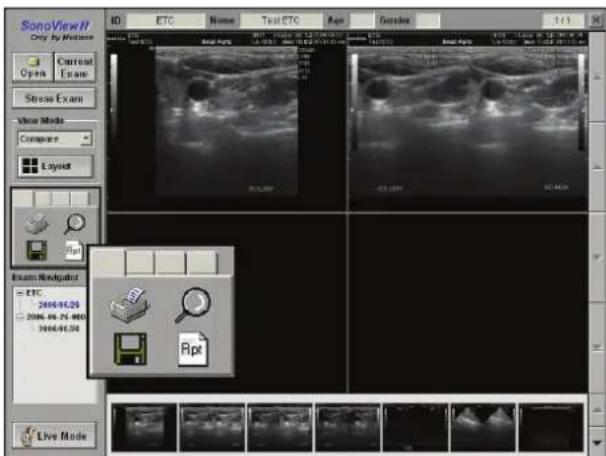Select the thumbnail showing two fan-shaped scans

[483, 427]
